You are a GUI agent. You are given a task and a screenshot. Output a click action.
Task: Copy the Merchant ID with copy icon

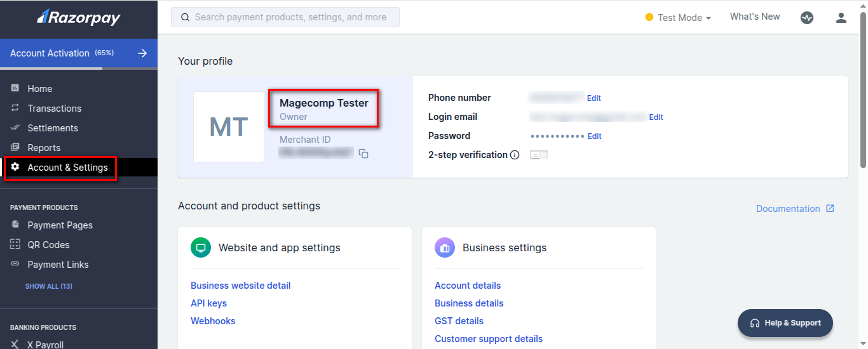click(x=363, y=154)
